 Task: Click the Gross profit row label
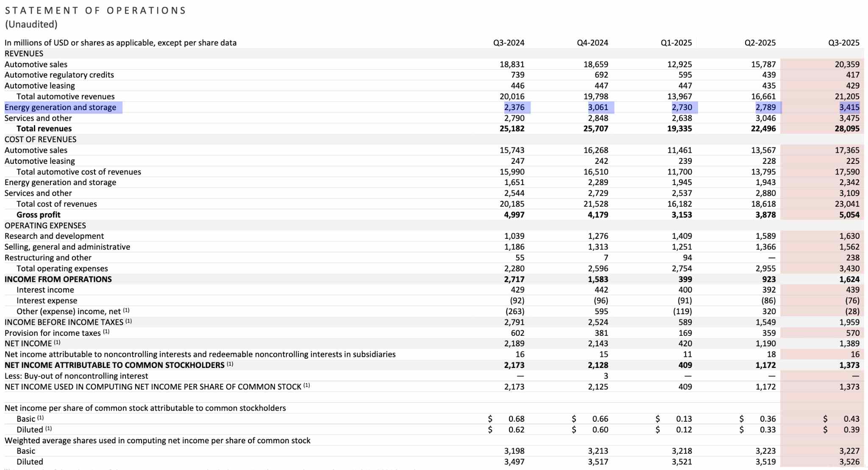coord(38,214)
